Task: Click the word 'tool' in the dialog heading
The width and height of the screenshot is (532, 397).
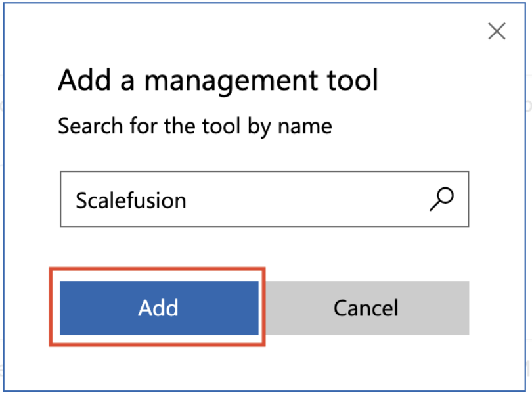Action: click(x=353, y=80)
